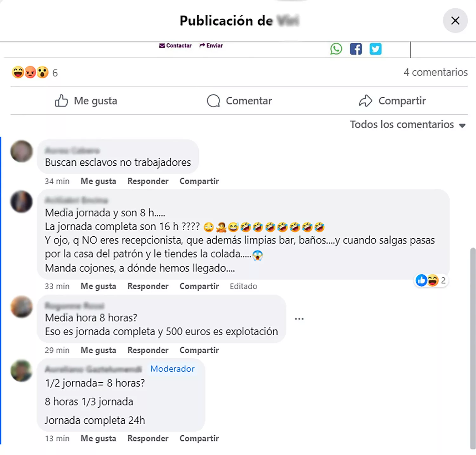Click the thumbs-up Me gusta icon
This screenshot has height=455, width=476.
[61, 101]
